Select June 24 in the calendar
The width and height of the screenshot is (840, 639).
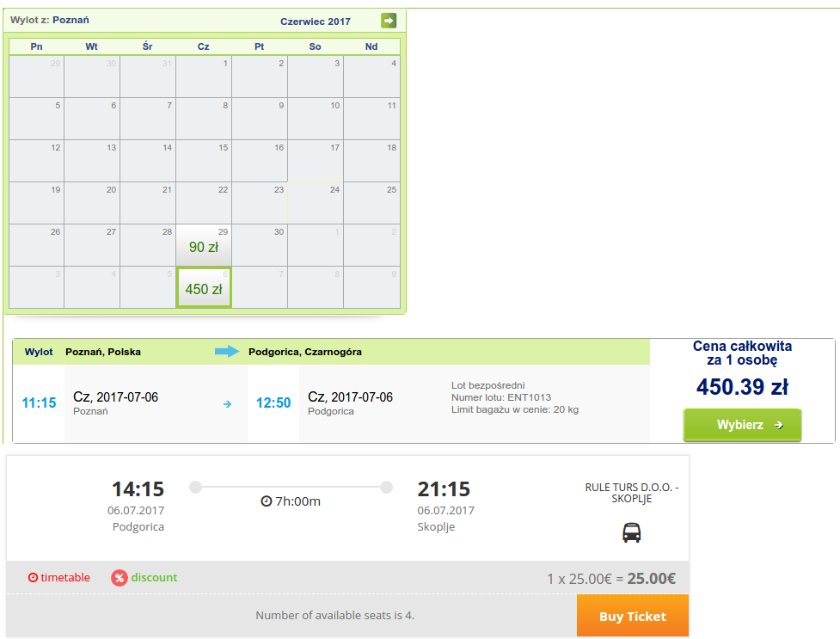316,203
